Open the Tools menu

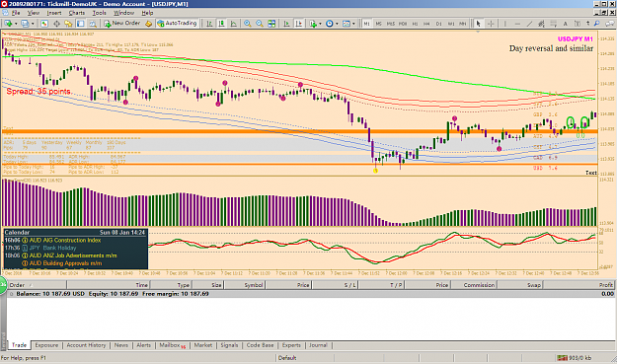(99, 13)
